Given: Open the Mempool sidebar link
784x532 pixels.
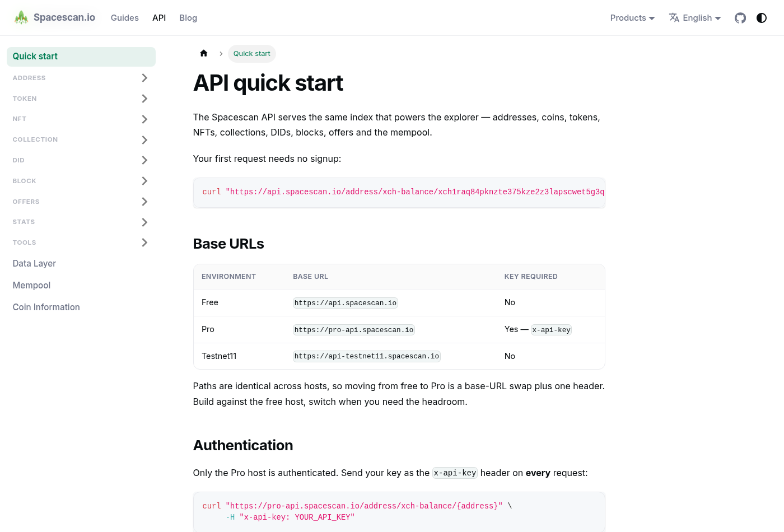Looking at the screenshot, I should coord(31,286).
